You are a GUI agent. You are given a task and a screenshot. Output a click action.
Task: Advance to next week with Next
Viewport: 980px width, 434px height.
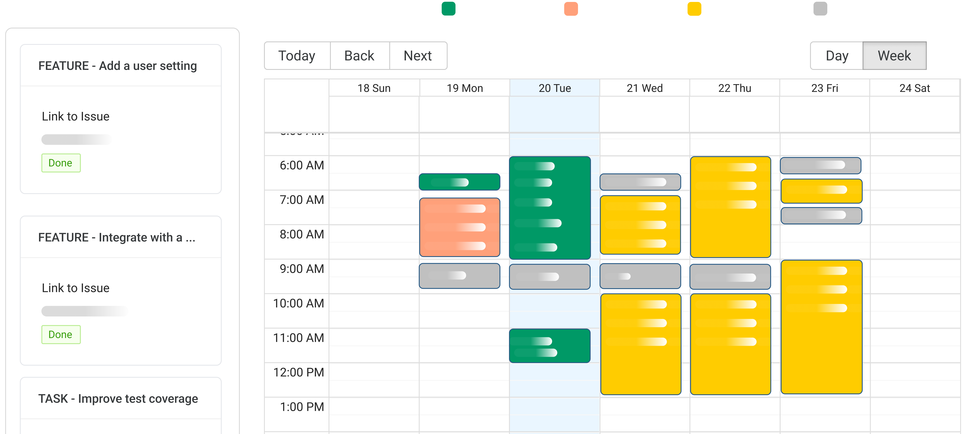click(417, 55)
